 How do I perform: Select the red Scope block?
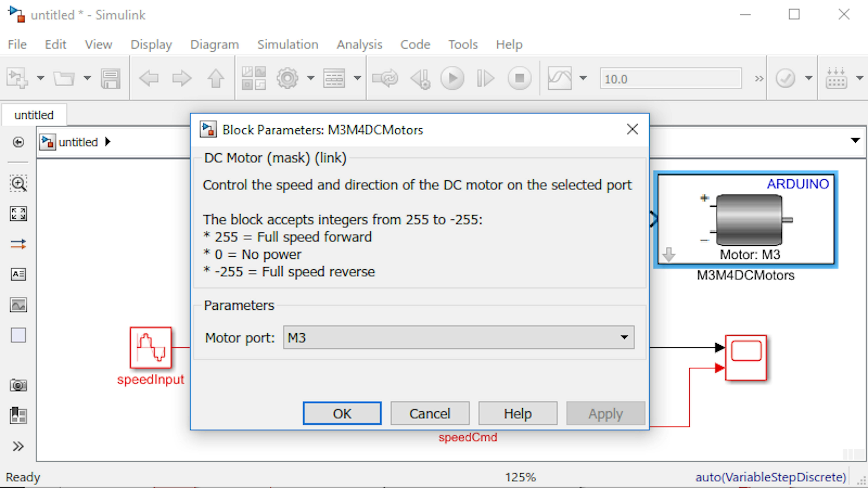[746, 358]
